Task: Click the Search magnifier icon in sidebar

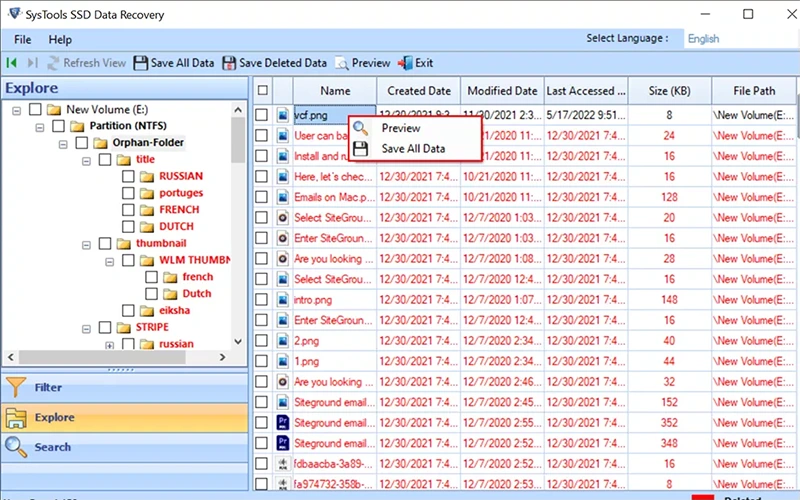Action: point(16,447)
